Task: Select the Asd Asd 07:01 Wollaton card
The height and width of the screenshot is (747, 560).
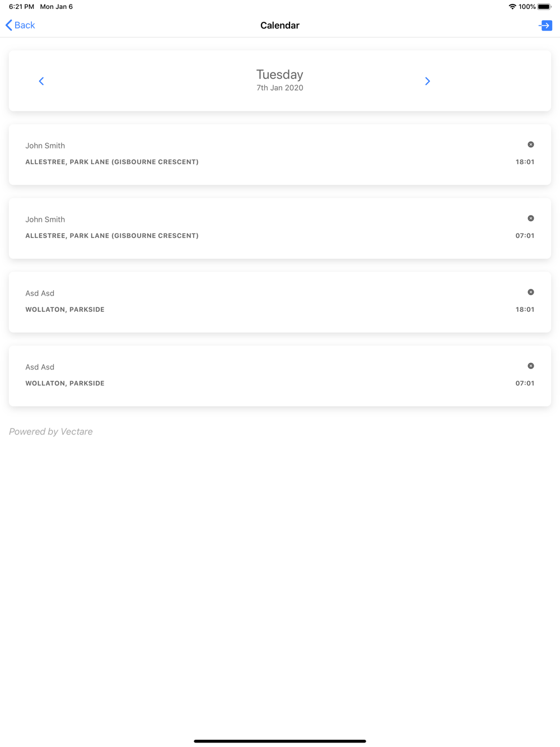Action: click(280, 376)
